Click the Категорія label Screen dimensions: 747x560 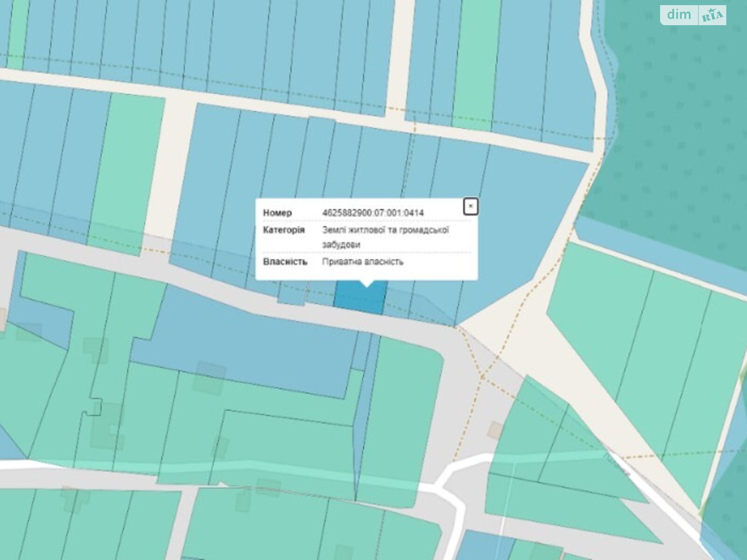coord(284,230)
